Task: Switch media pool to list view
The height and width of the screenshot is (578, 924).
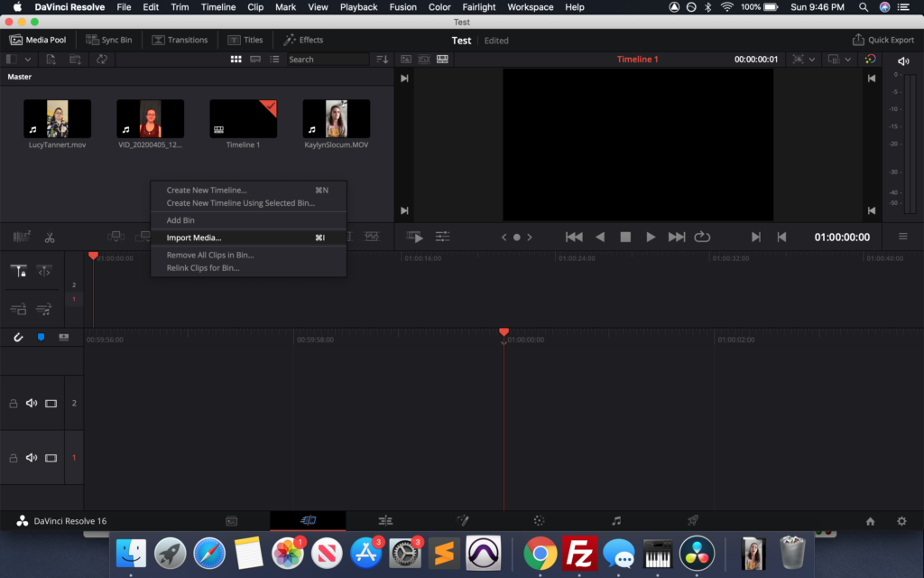Action: (274, 60)
